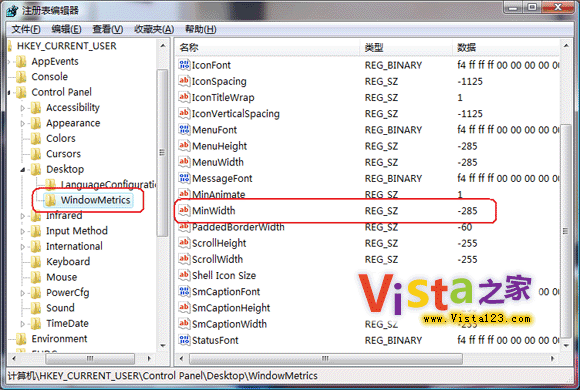Open the 查看(V) menu
The height and width of the screenshot is (390, 580).
coord(108,29)
